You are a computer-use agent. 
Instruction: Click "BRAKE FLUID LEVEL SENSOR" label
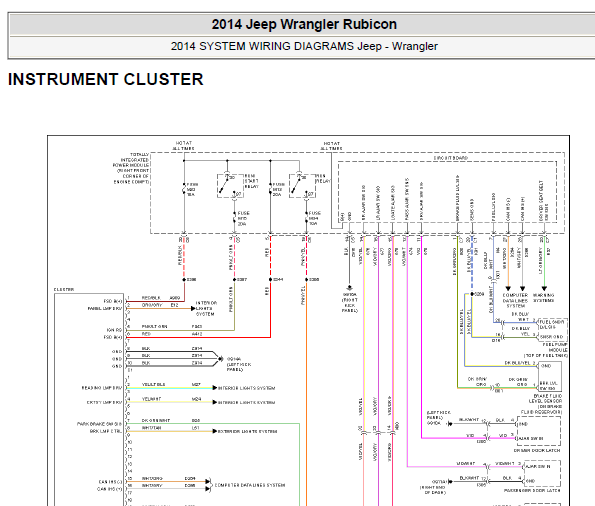546,398
